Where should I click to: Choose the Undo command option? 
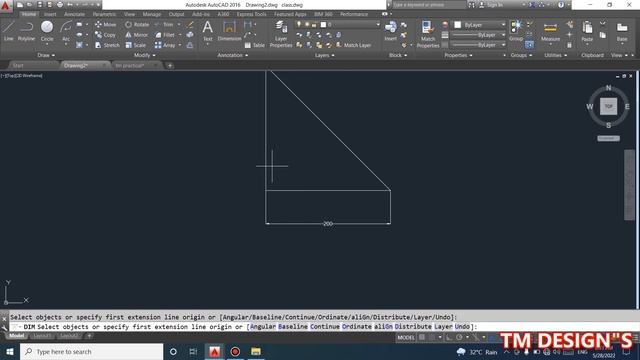(x=462, y=327)
